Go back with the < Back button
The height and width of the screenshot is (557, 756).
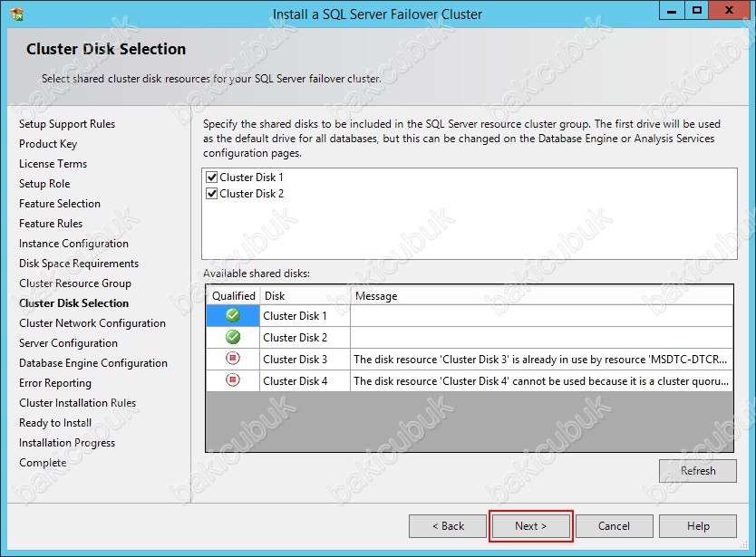coord(448,525)
